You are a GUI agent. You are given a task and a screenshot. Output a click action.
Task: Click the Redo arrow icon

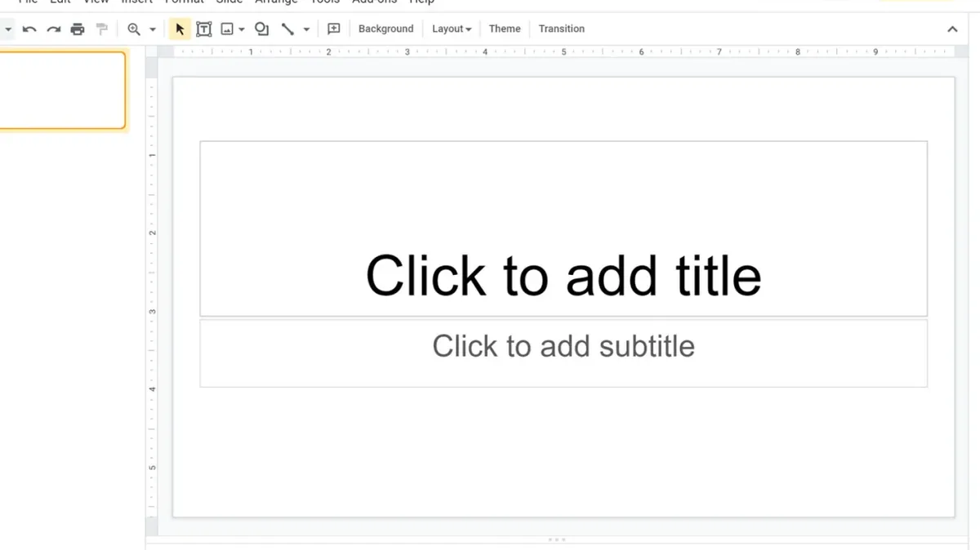54,29
